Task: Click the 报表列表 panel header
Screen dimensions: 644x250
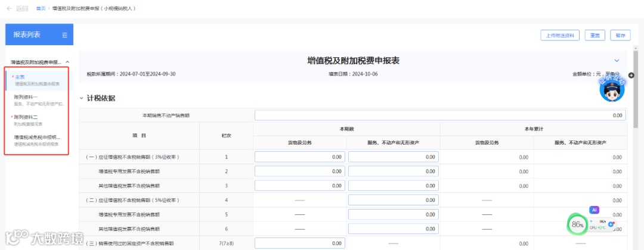Action: pyautogui.click(x=39, y=35)
